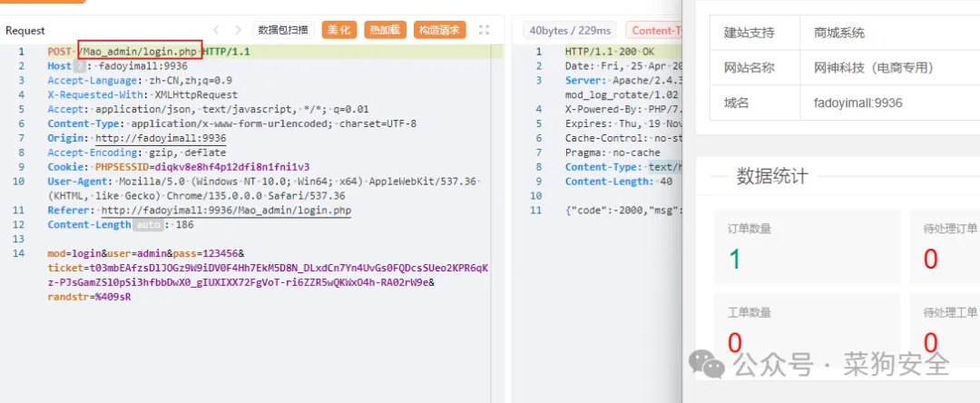The height and width of the screenshot is (403, 980).
Task: Click the Server: Apache response header
Action: click(x=623, y=80)
